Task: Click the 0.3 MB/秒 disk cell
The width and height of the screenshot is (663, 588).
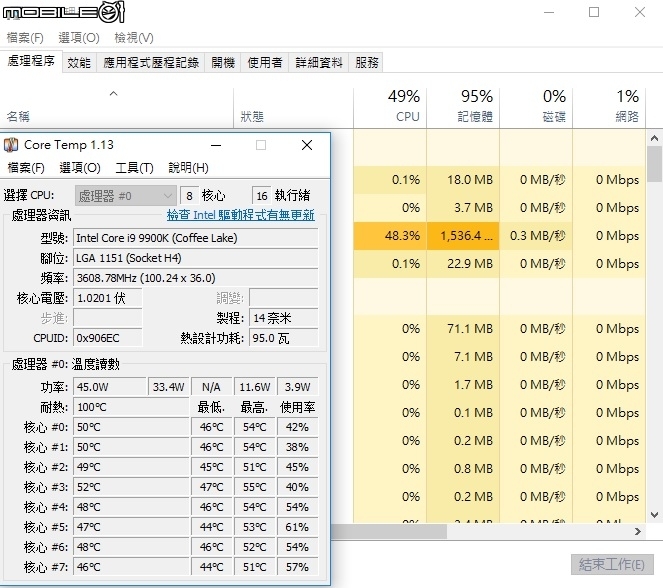Action: 536,235
